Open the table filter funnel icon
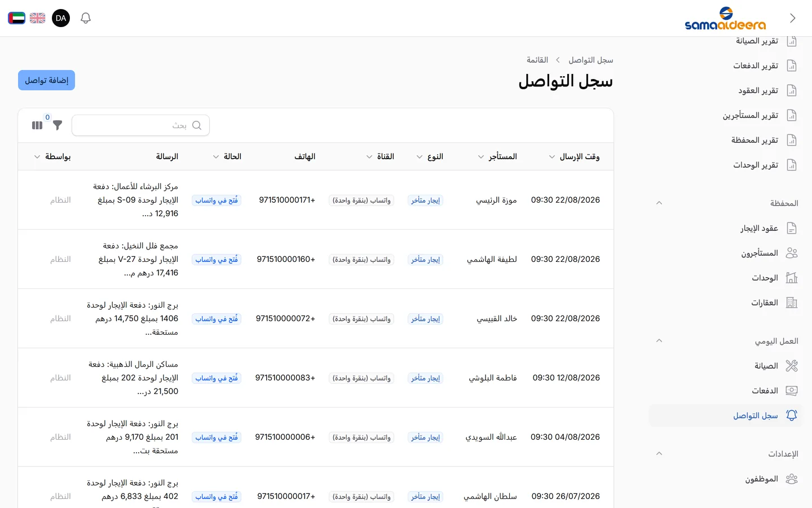The width and height of the screenshot is (812, 508). pyautogui.click(x=58, y=125)
